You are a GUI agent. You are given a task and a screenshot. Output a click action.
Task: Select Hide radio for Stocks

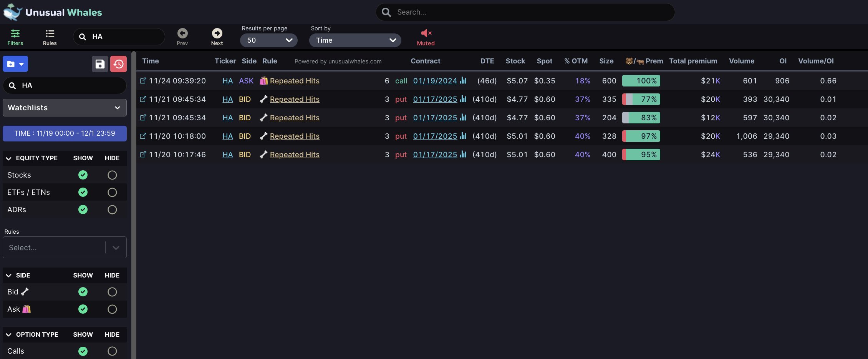(x=112, y=175)
